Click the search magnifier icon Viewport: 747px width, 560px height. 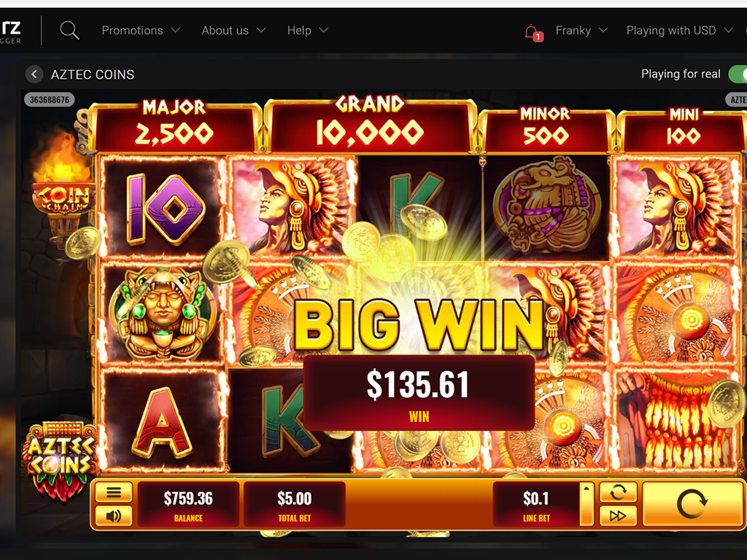pyautogui.click(x=69, y=31)
